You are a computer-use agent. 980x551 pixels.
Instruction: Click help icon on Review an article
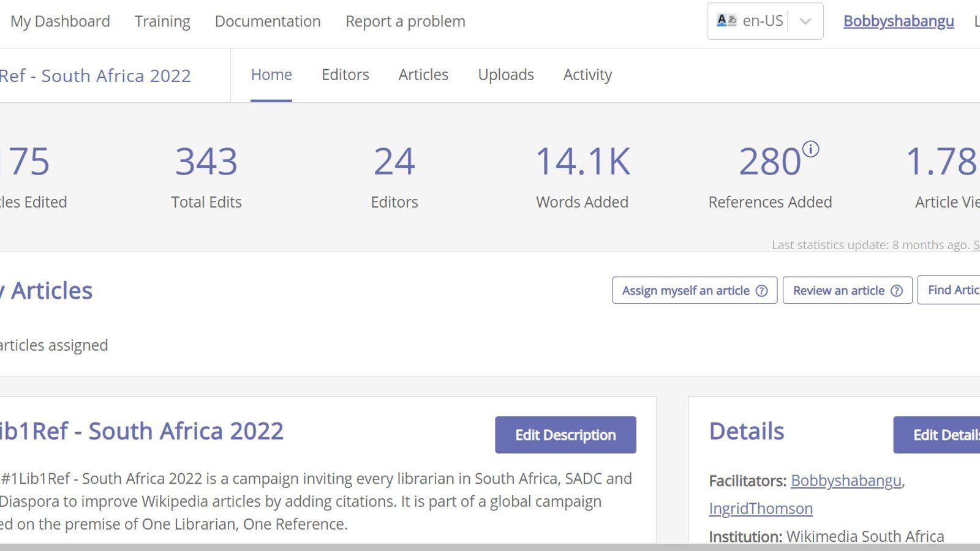tap(897, 291)
